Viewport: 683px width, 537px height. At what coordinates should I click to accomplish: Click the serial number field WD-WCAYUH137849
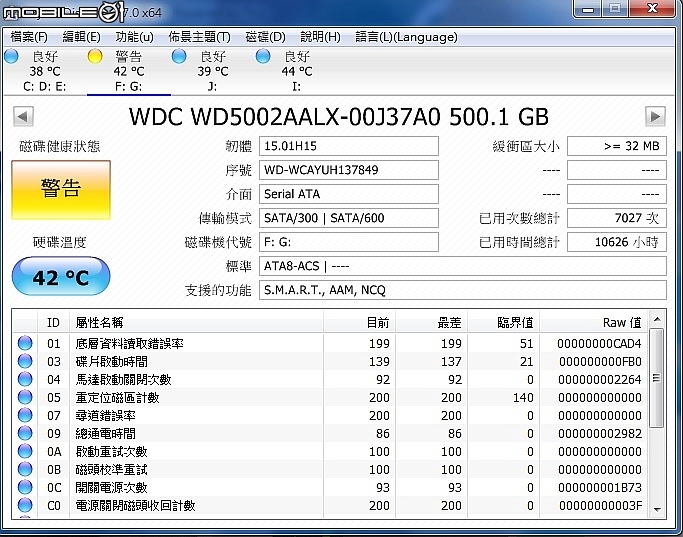click(x=349, y=170)
